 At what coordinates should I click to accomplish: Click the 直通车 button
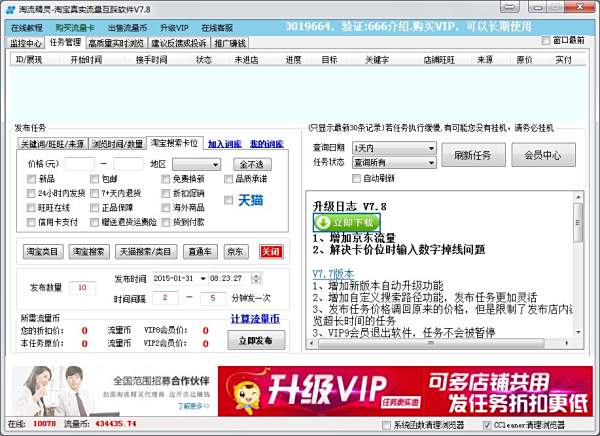[x=200, y=252]
